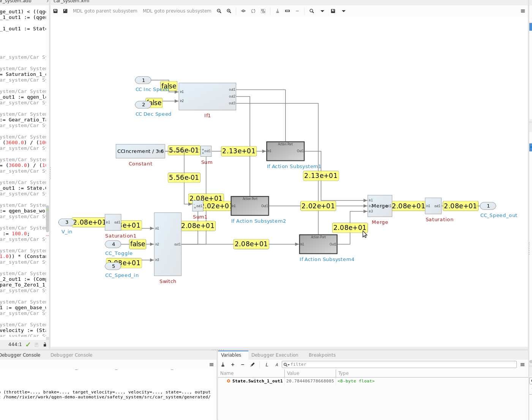Screen dimensions: 532x420
Task: Open the diagram view hamburger menu
Action: pos(523,11)
